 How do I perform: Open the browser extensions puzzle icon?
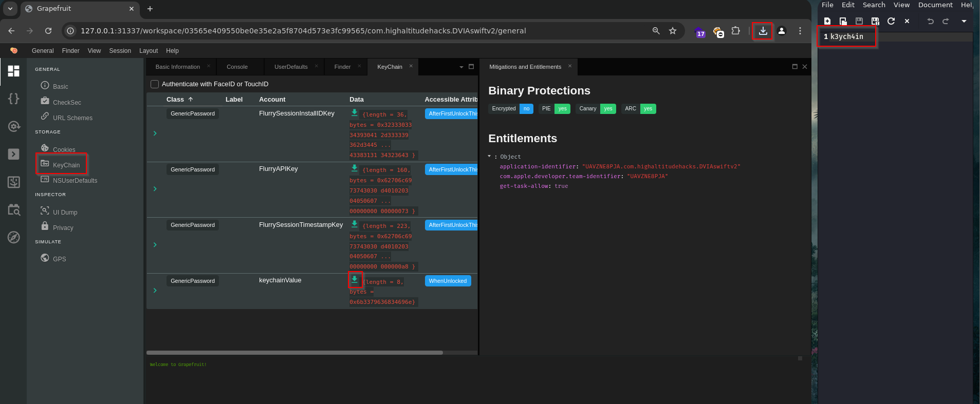coord(736,31)
